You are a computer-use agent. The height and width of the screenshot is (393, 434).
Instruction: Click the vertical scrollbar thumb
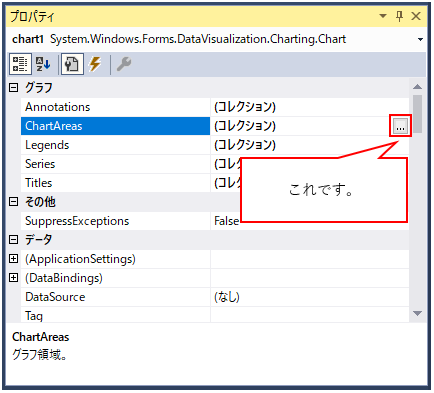[x=417, y=114]
